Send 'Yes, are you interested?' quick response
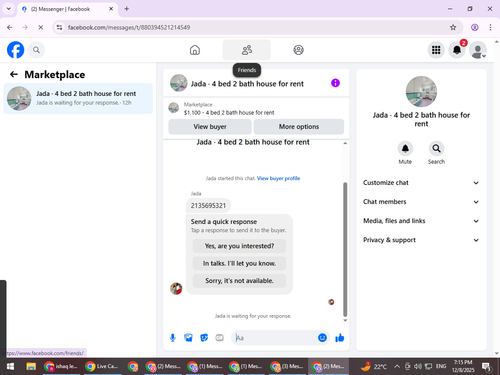 click(x=239, y=246)
